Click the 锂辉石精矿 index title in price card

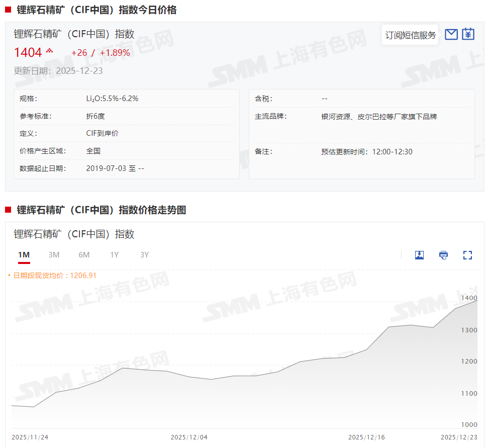(74, 34)
